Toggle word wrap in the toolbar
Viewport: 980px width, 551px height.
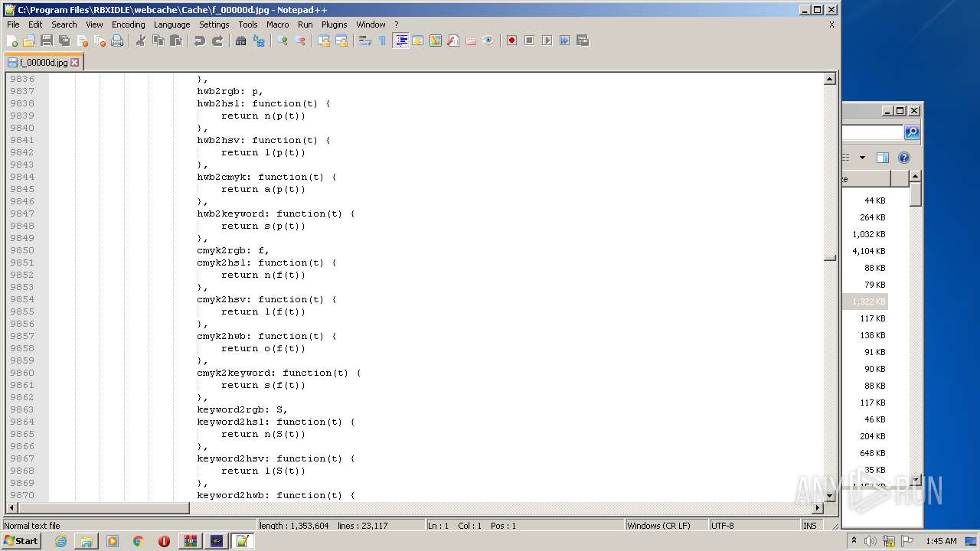point(365,41)
